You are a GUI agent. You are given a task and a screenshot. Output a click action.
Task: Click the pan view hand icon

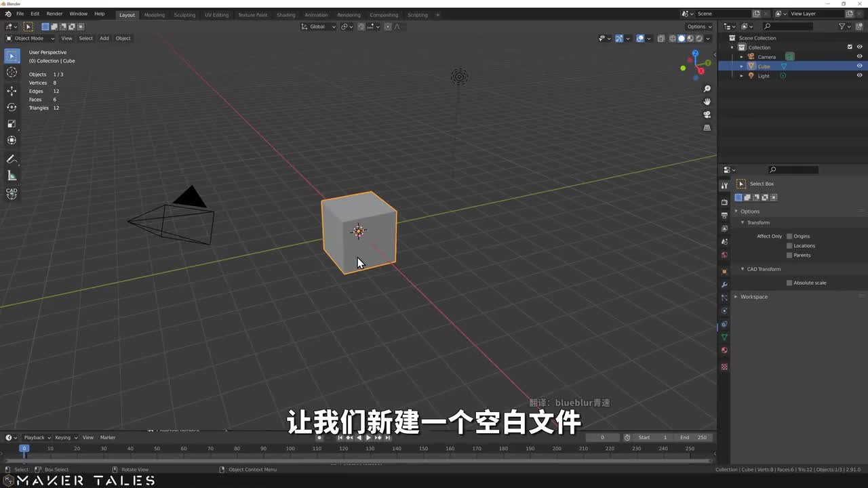(x=707, y=102)
